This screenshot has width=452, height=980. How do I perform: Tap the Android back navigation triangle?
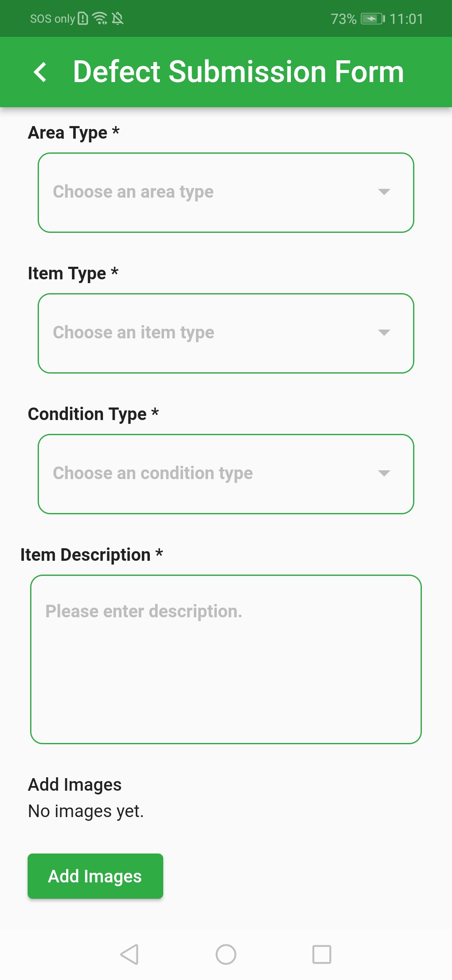129,954
